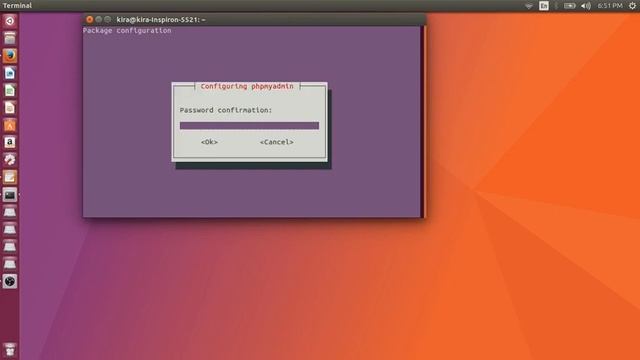Select the <Cancel> button in phpmyadmin dialog
Screen dimensions: 640x360
[277, 142]
